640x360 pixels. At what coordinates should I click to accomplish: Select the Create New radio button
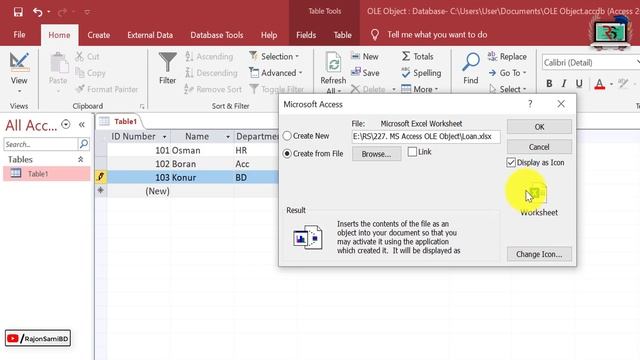pos(287,136)
